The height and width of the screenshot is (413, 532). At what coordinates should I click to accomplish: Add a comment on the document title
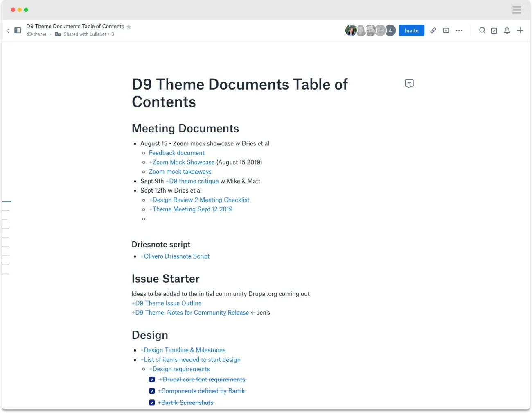click(409, 84)
